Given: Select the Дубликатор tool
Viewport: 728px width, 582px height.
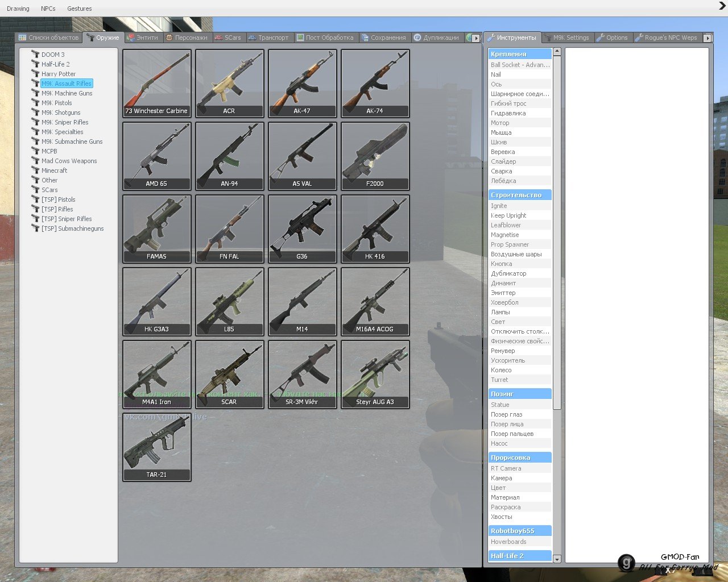Looking at the screenshot, I should [520, 273].
